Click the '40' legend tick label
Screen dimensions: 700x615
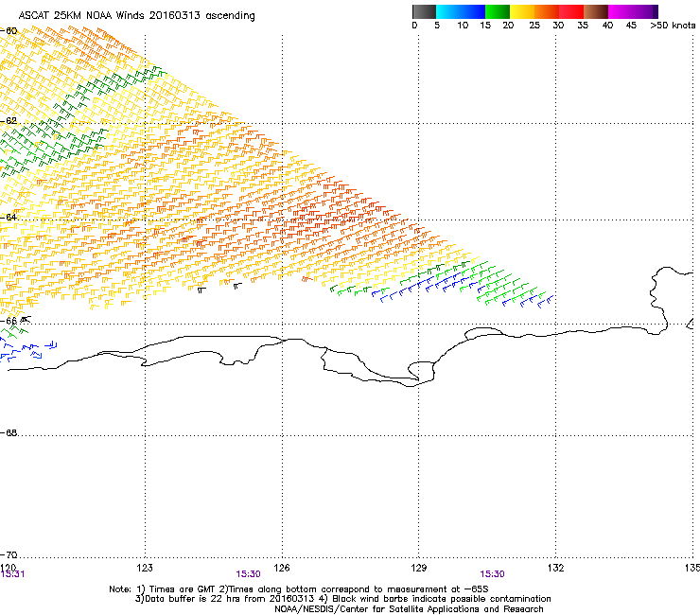[x=607, y=26]
